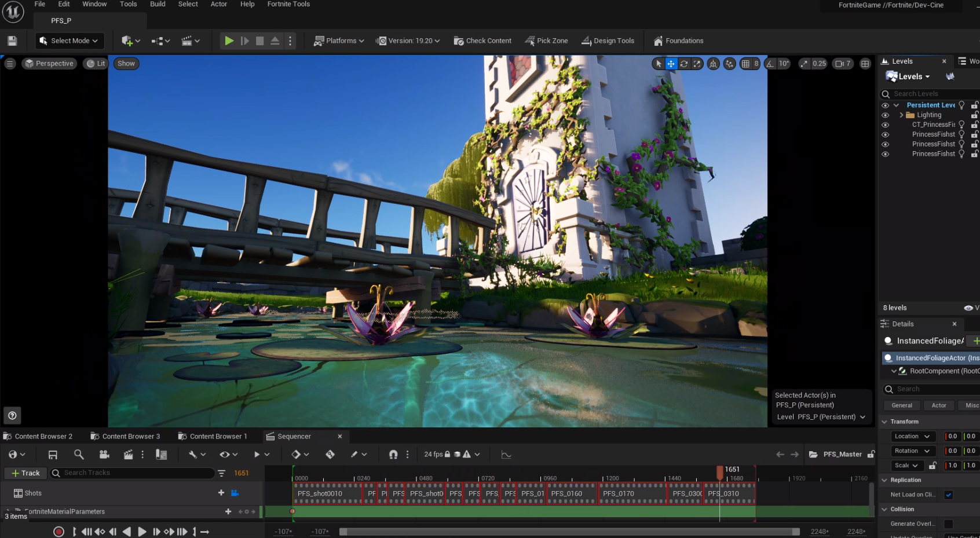980x538 pixels.
Task: Toggle visibility of the Persistent Level
Action: click(885, 105)
